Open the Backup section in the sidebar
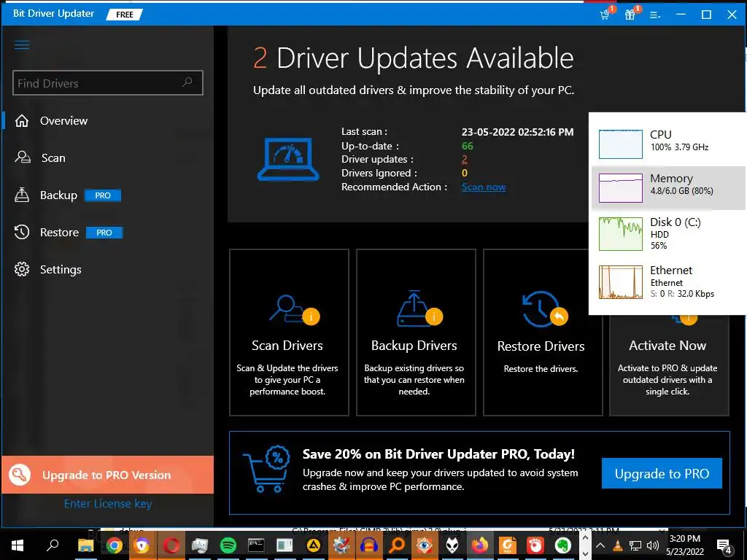Viewport: 747px width, 560px height. pos(58,195)
